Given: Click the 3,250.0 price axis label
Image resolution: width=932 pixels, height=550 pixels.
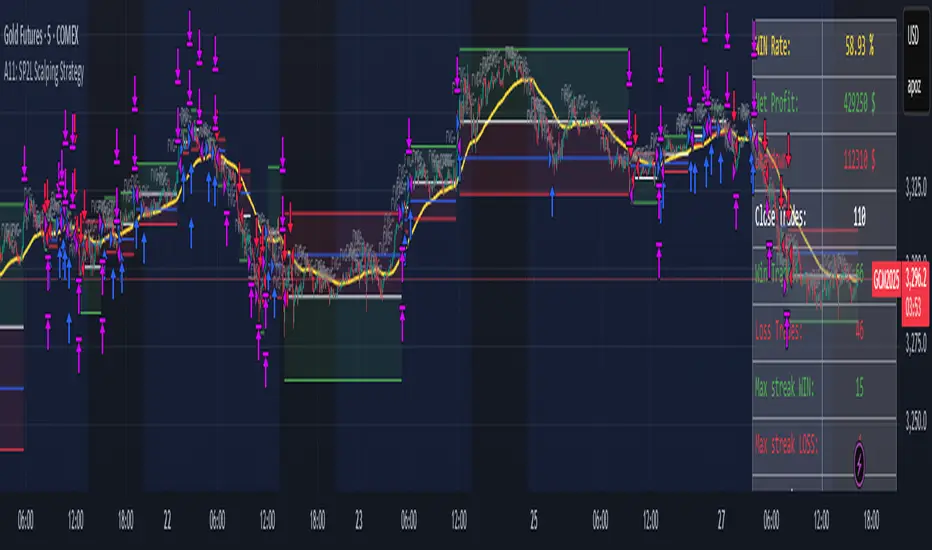Looking at the screenshot, I should [x=916, y=422].
